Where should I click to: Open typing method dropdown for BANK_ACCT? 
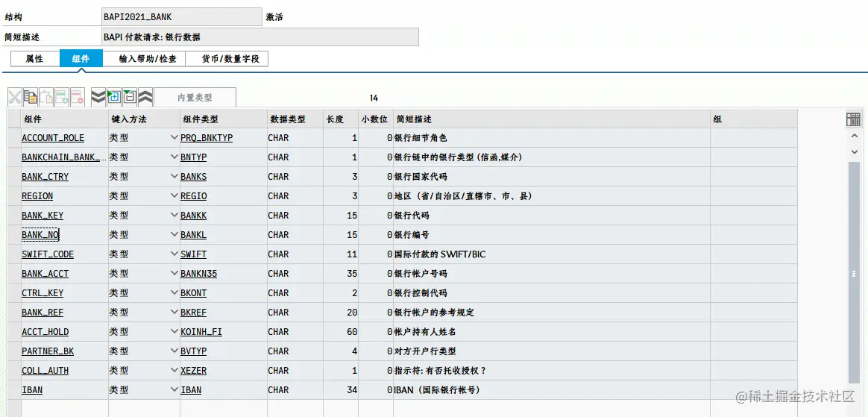(x=174, y=274)
